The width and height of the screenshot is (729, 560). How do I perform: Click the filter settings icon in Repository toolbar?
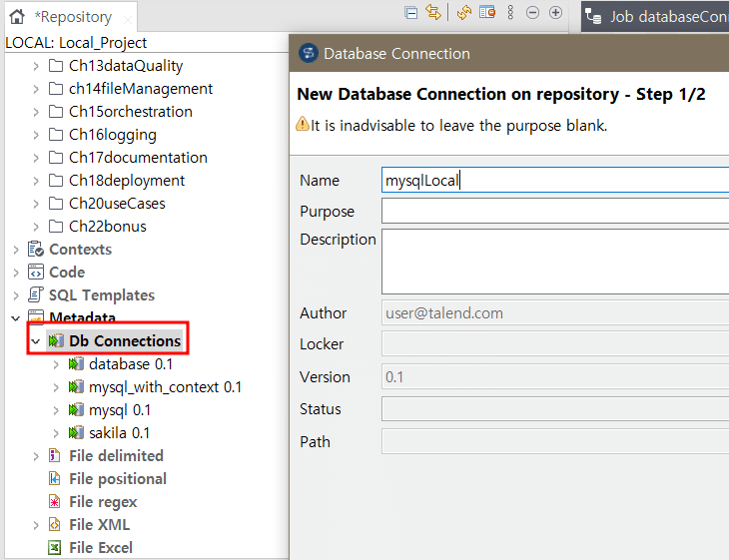pos(487,12)
